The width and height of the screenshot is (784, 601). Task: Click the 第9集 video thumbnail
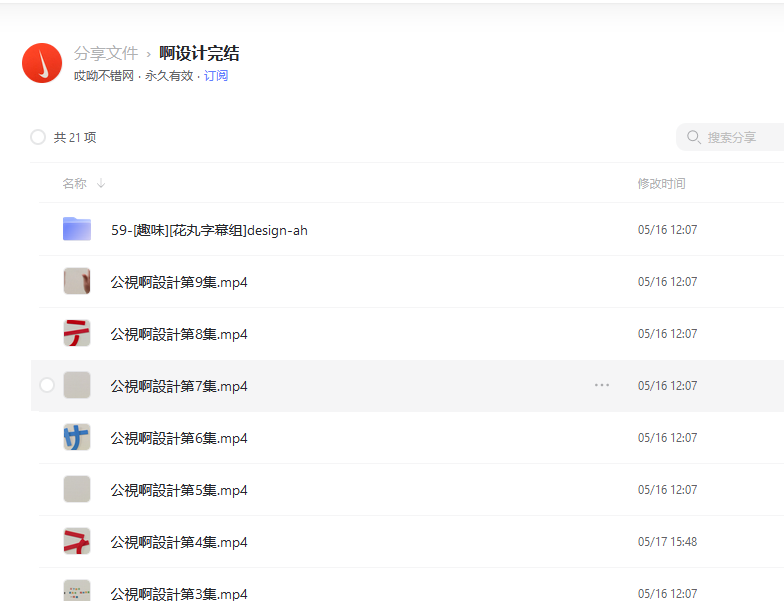pos(77,281)
